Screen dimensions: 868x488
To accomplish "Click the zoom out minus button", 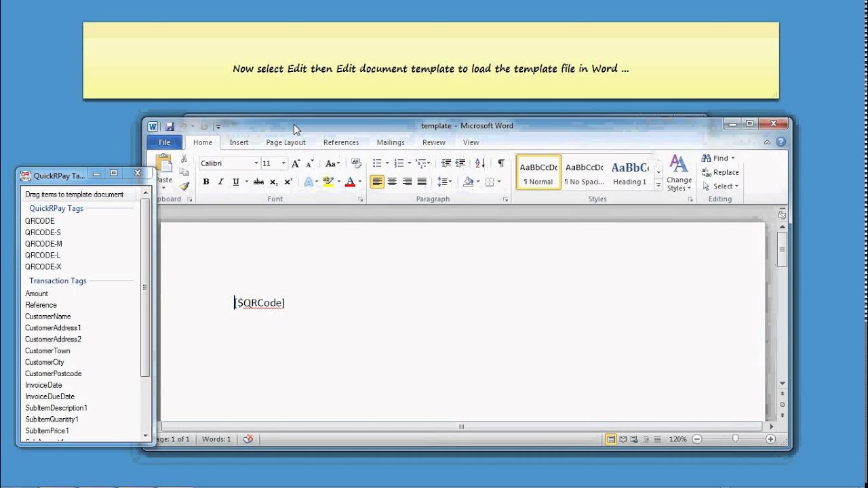I will coord(696,439).
